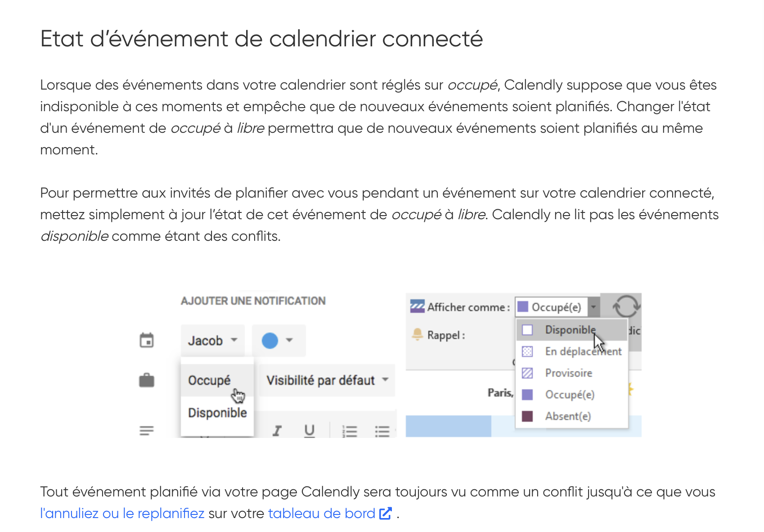The height and width of the screenshot is (532, 764).
Task: Open the Visibilité par défaut dropdown
Action: pyautogui.click(x=327, y=380)
